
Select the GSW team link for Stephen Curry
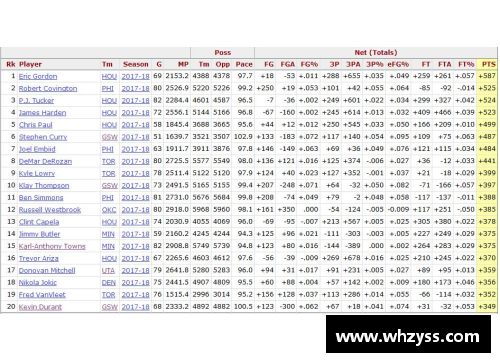click(109, 137)
